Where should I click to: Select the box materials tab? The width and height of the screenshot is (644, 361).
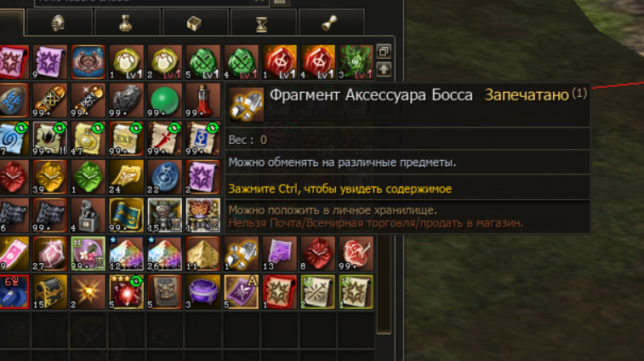click(x=194, y=23)
